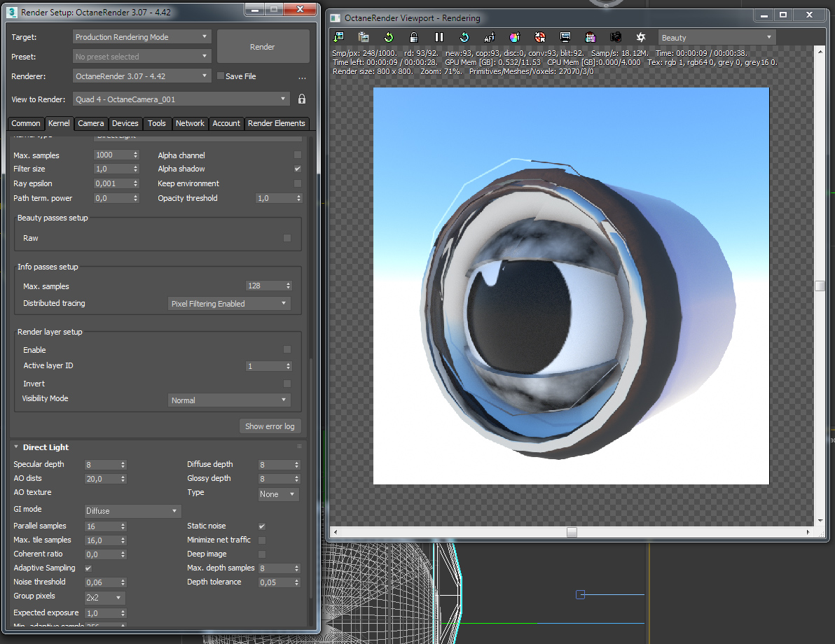This screenshot has height=644, width=835.
Task: Switch to the Common tab
Action: [x=25, y=123]
